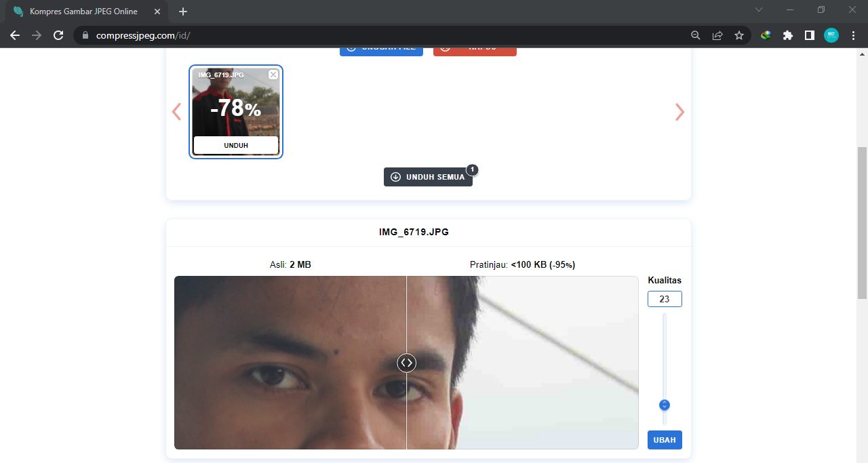Go back to the previous page
Image resolution: width=868 pixels, height=463 pixels.
pos(15,35)
